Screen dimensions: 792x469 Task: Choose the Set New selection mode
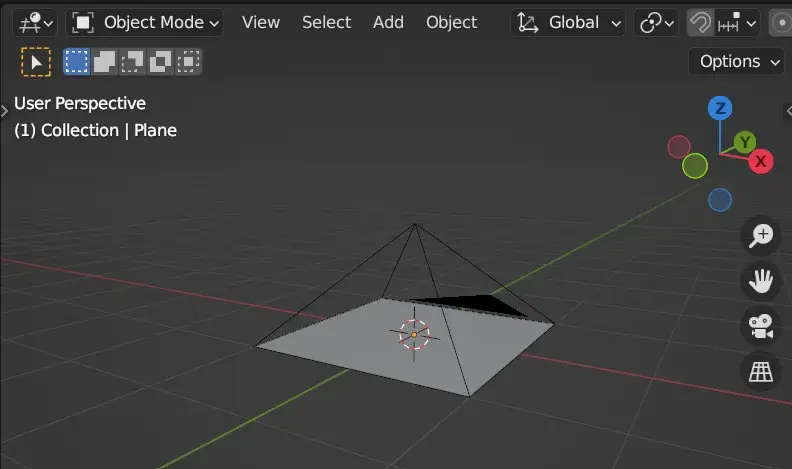77,62
